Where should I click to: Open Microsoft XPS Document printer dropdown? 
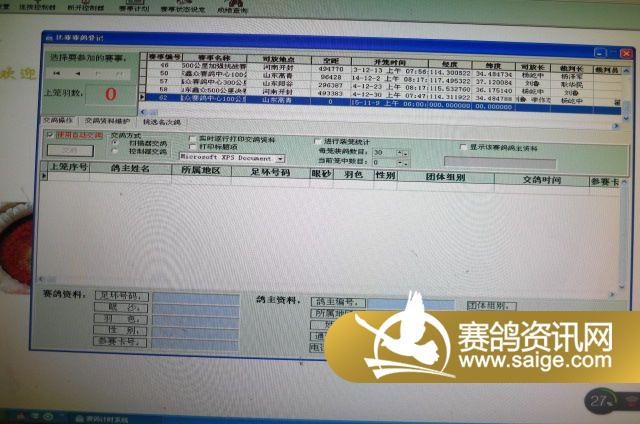pyautogui.click(x=280, y=158)
